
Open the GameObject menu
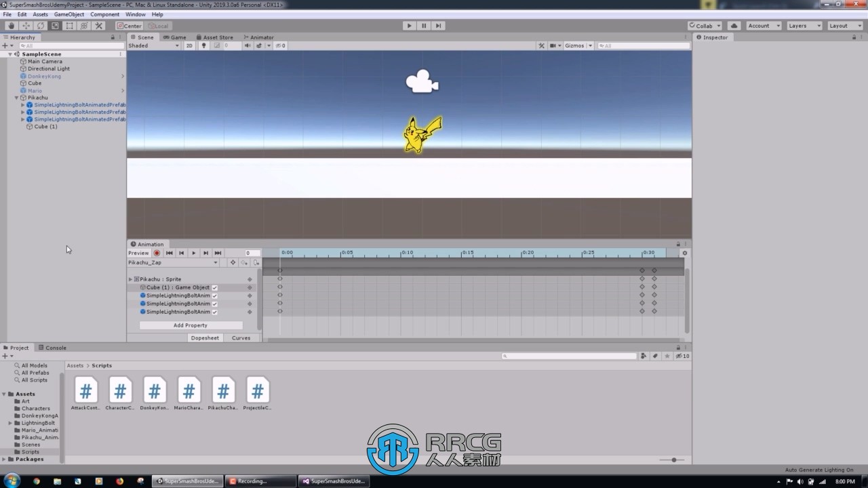[69, 14]
